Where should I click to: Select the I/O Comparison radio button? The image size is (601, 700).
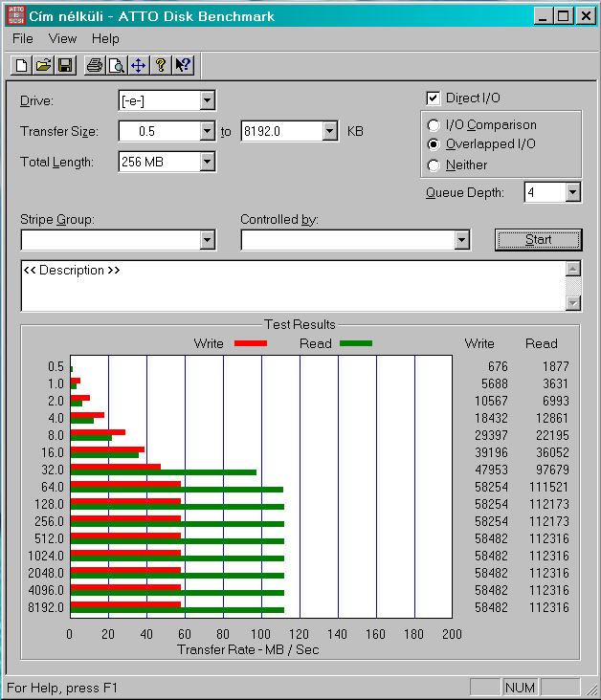pyautogui.click(x=433, y=125)
